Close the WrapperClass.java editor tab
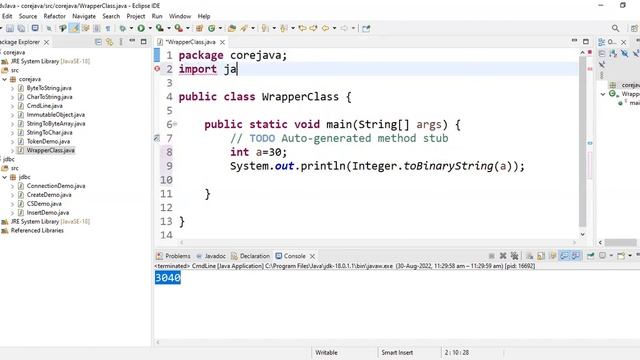 [x=222, y=42]
